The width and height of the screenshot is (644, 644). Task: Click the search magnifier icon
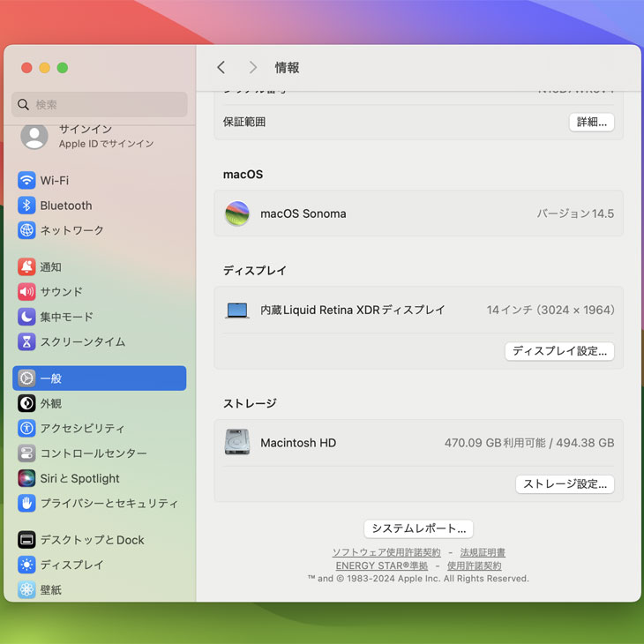click(24, 105)
